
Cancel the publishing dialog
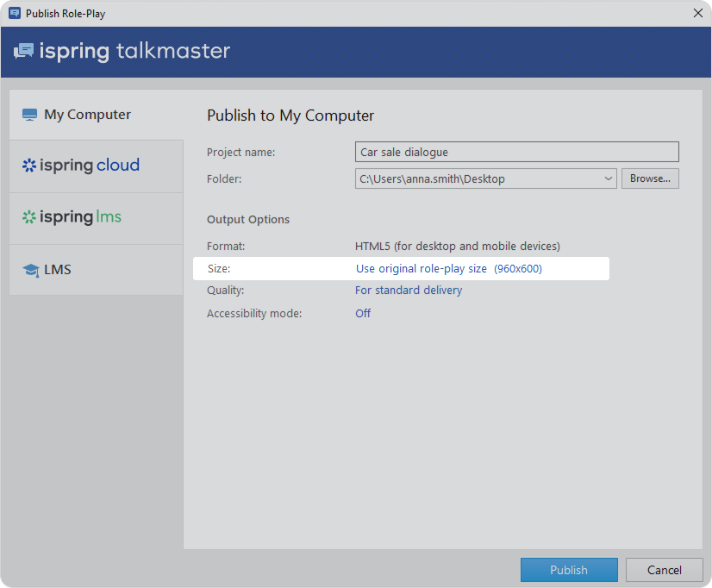point(664,570)
